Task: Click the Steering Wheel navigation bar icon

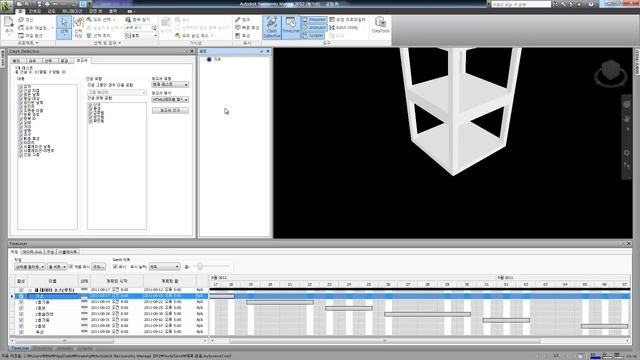Action: pos(627,104)
